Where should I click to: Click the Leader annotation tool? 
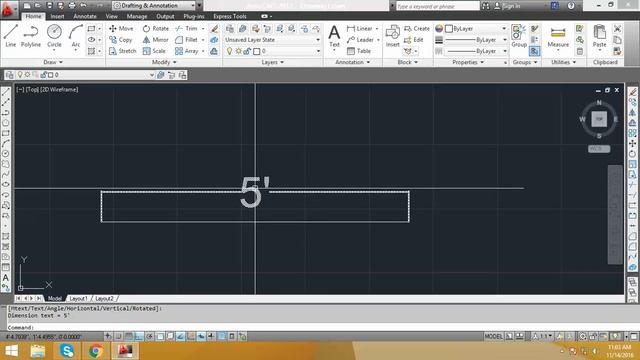tap(360, 40)
